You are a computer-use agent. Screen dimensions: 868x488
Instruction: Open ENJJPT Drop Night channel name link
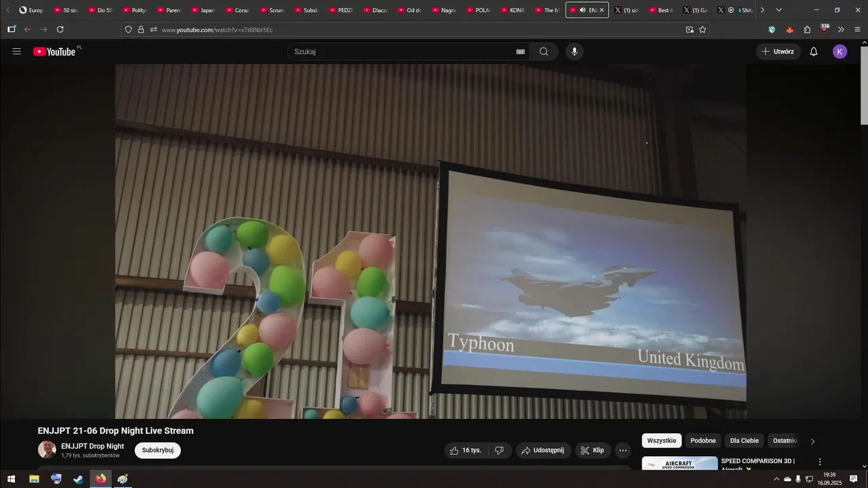click(x=92, y=446)
